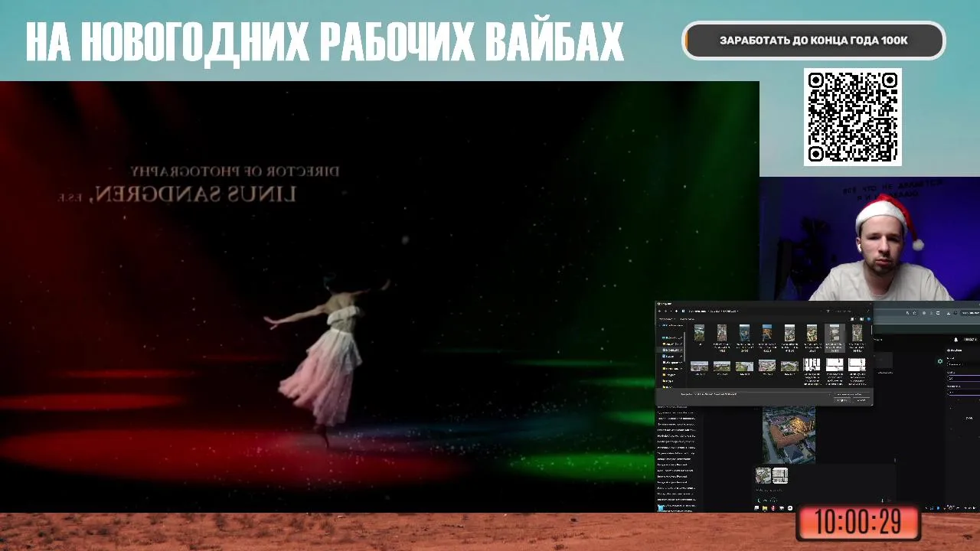Select the first landscape photo in the second row
This screenshot has height=551, width=980.
tap(699, 366)
